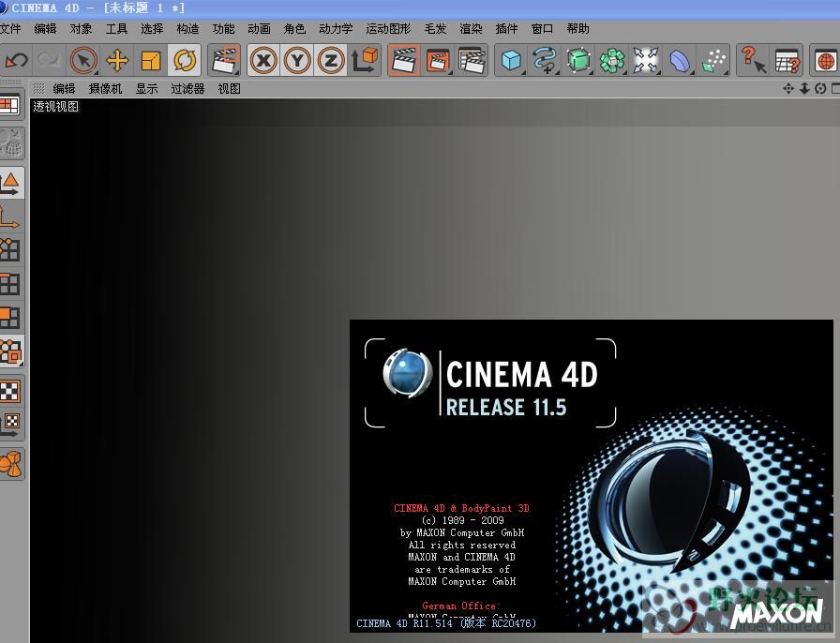Render to the Picture Viewer
Viewport: 840px width, 643px height.
438,60
